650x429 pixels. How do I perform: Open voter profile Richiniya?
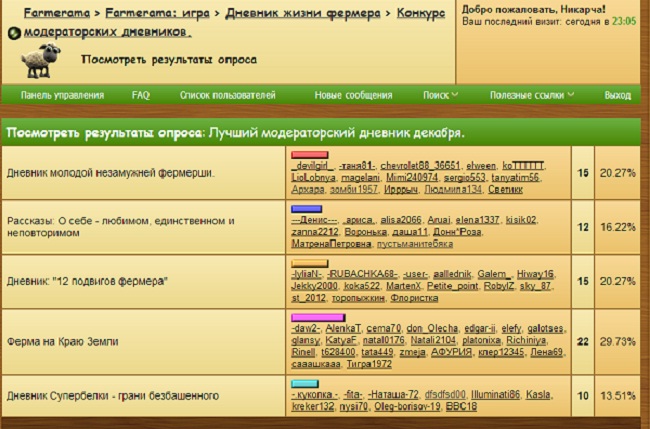click(x=526, y=341)
